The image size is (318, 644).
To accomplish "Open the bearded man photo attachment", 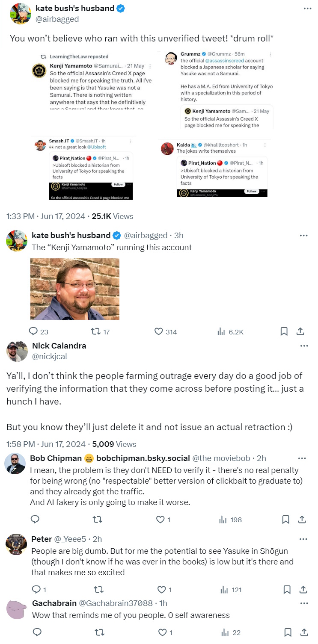I will point(75,289).
